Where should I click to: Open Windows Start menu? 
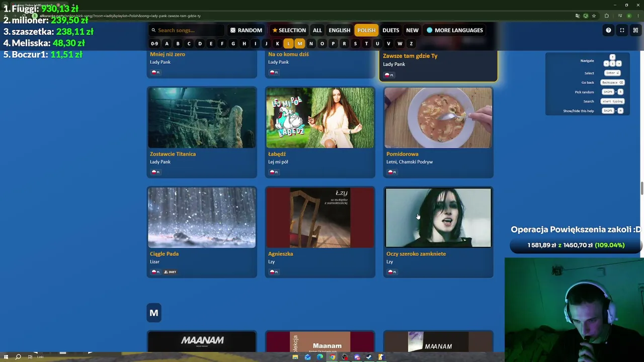pyautogui.click(x=6, y=357)
